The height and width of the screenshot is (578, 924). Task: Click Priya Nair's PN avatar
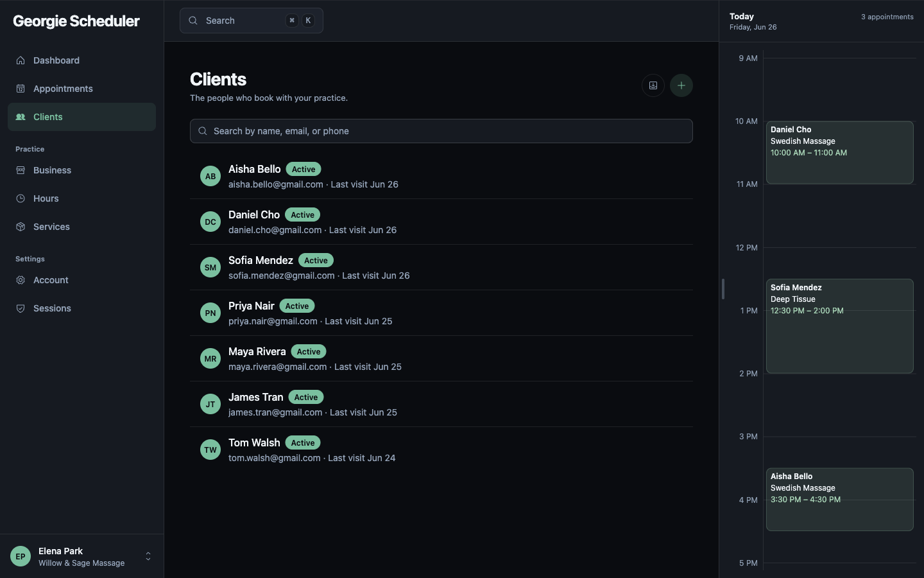[210, 313]
